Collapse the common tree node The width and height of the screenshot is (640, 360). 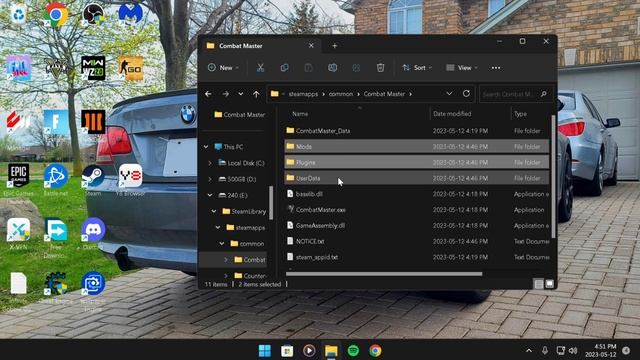(x=222, y=243)
